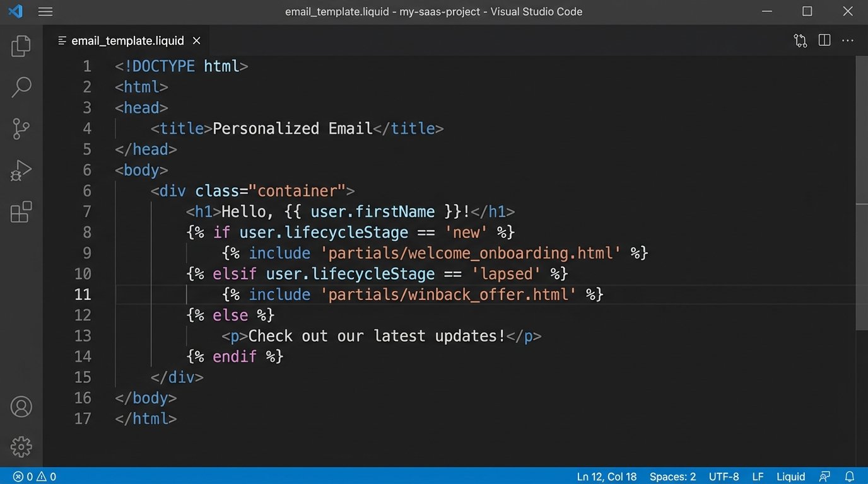Screen dimensions: 868x484
Task: Change line ending by clicking LF
Action: [x=758, y=476]
